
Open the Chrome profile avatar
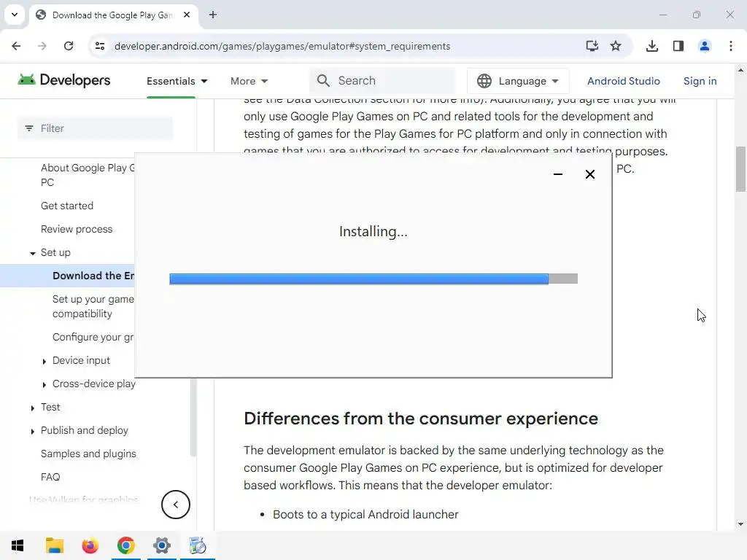pyautogui.click(x=705, y=46)
